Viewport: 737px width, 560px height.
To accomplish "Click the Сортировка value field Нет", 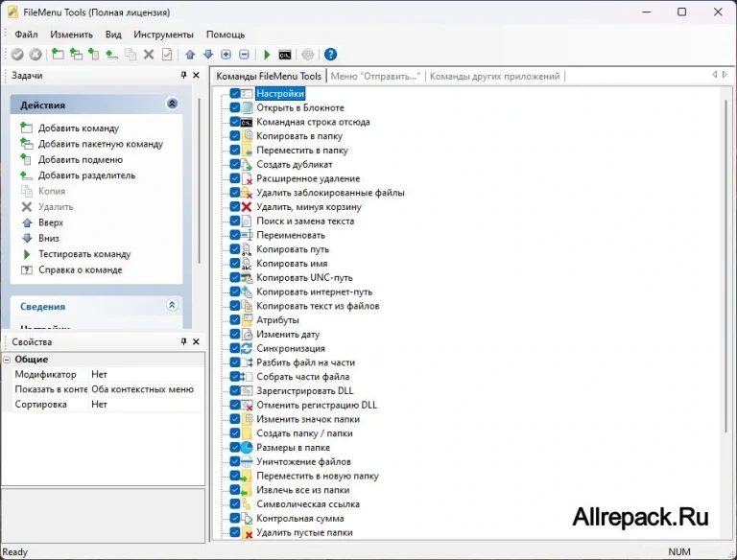I will point(147,405).
